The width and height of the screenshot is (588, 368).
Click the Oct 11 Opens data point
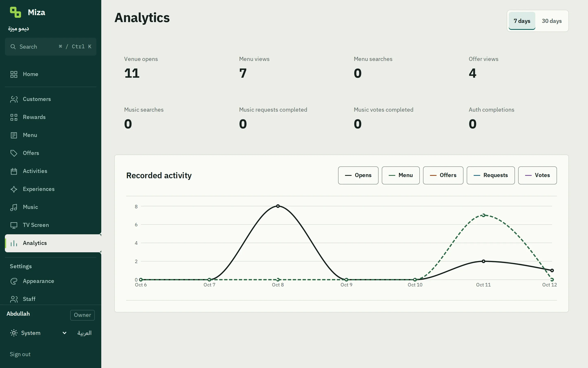(x=483, y=261)
